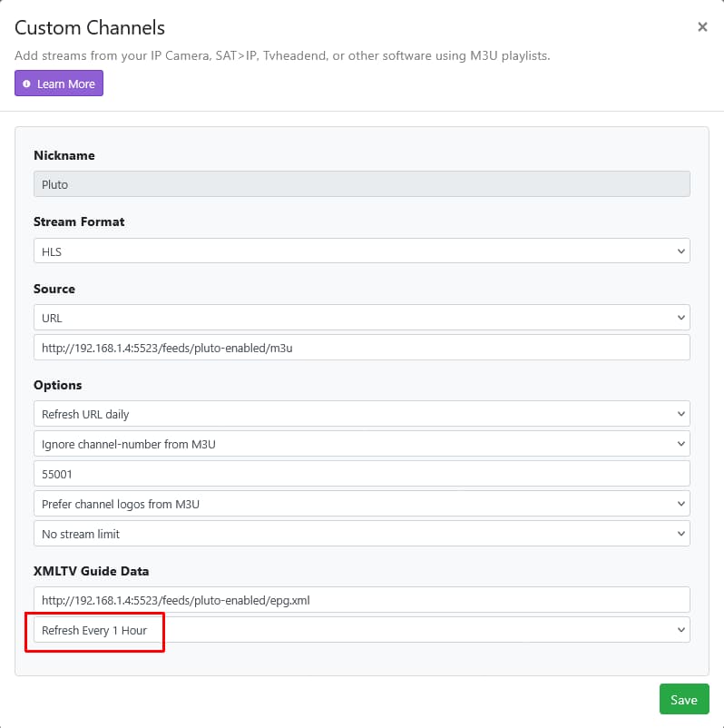
Task: Open the Refresh URL daily dropdown
Action: click(361, 414)
